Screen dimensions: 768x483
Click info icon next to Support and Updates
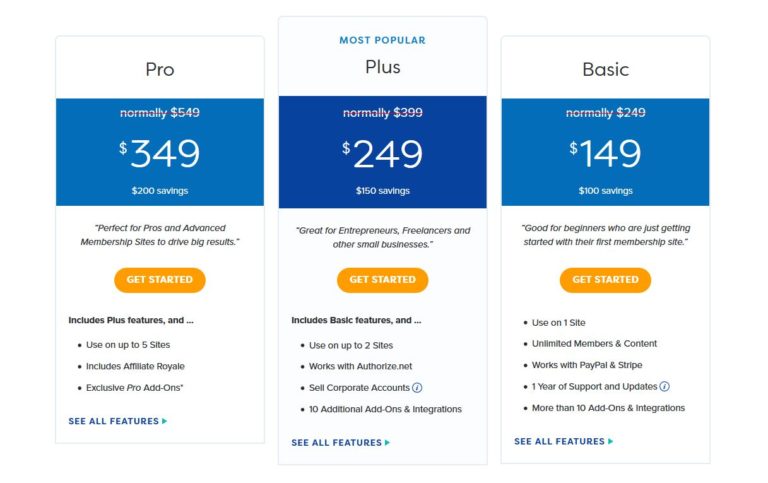(664, 387)
